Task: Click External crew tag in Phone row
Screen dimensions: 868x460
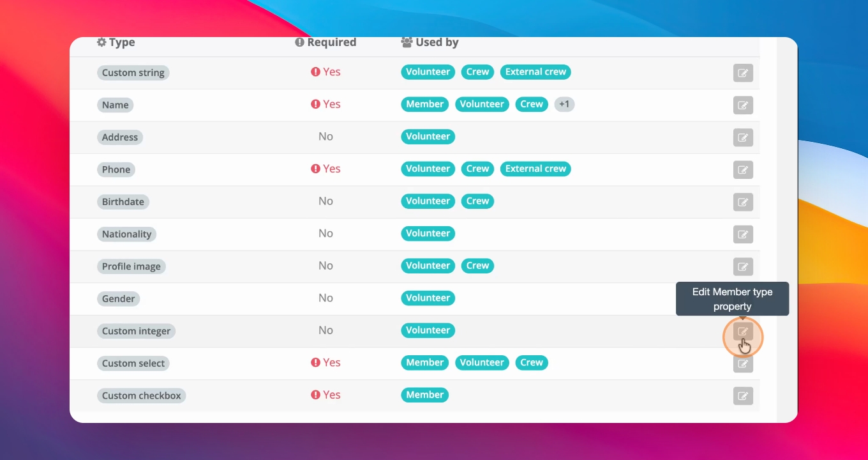Action: point(535,169)
